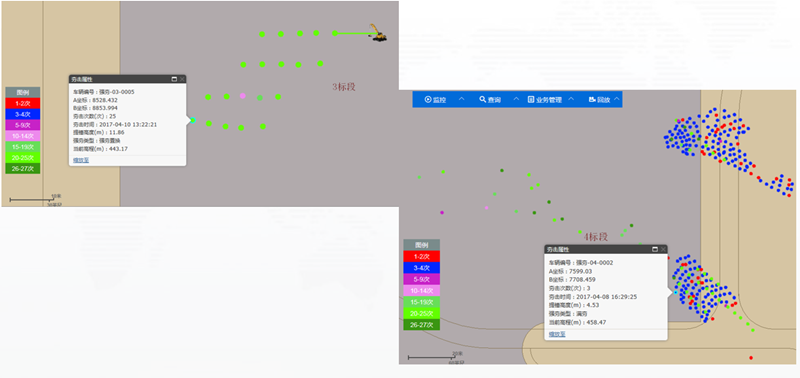This screenshot has height=378, width=800.
Task: Click the playback camera icon beside 回放
Action: pos(592,99)
